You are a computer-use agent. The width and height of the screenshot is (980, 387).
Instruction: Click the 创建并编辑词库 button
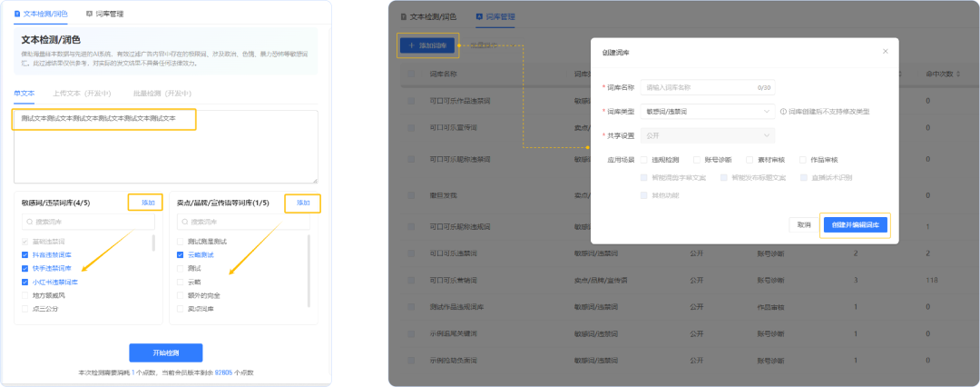click(x=854, y=224)
